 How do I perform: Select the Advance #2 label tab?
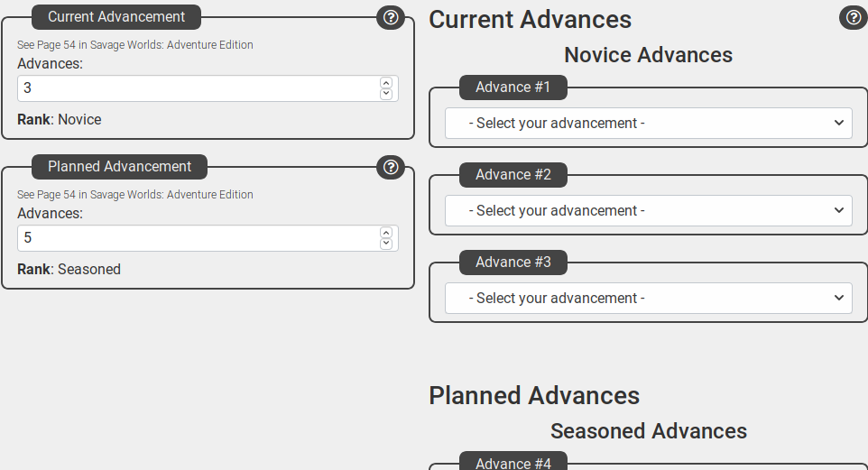[x=513, y=175]
